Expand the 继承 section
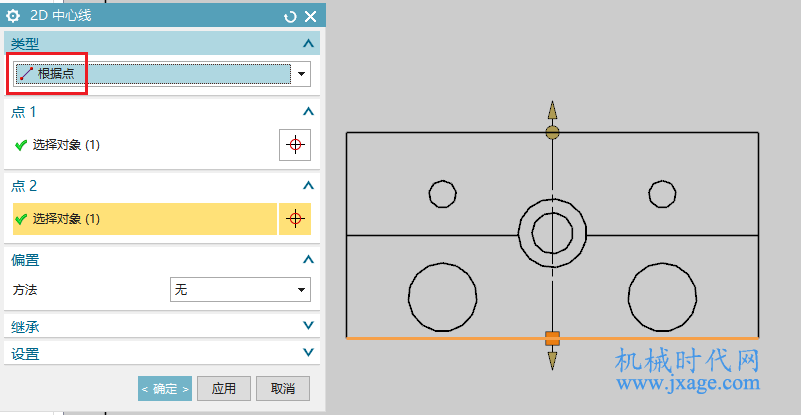This screenshot has height=415, width=801. pos(308,326)
